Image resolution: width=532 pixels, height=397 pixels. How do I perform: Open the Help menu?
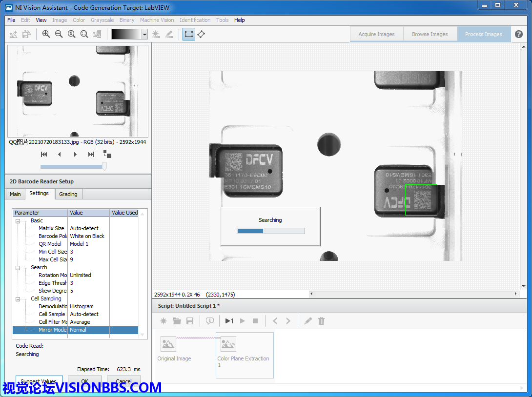point(239,20)
